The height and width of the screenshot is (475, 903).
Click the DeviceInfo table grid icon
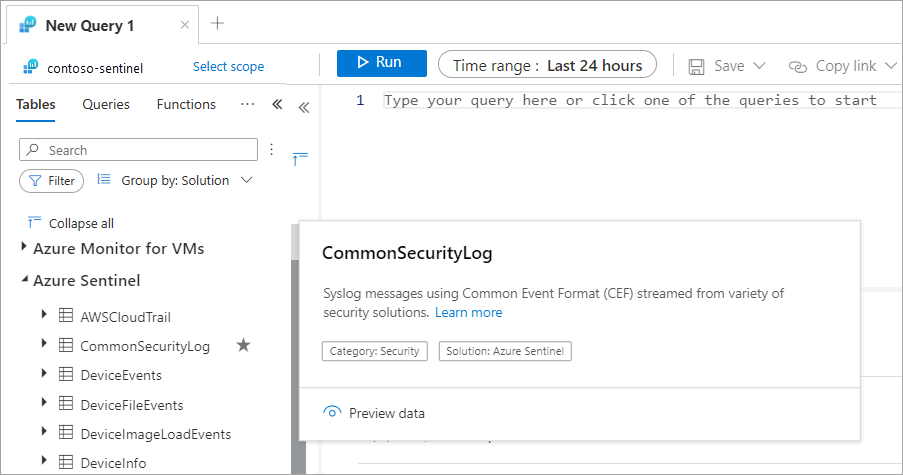66,461
